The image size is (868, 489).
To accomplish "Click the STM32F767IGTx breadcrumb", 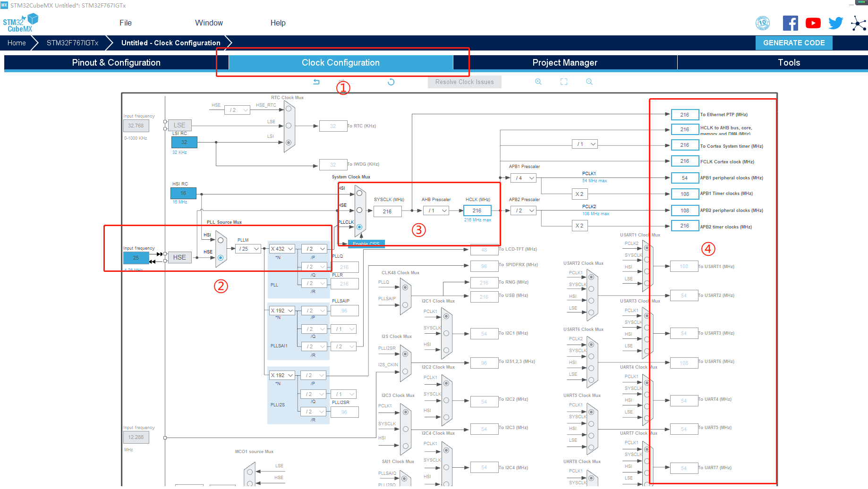I will 72,43.
